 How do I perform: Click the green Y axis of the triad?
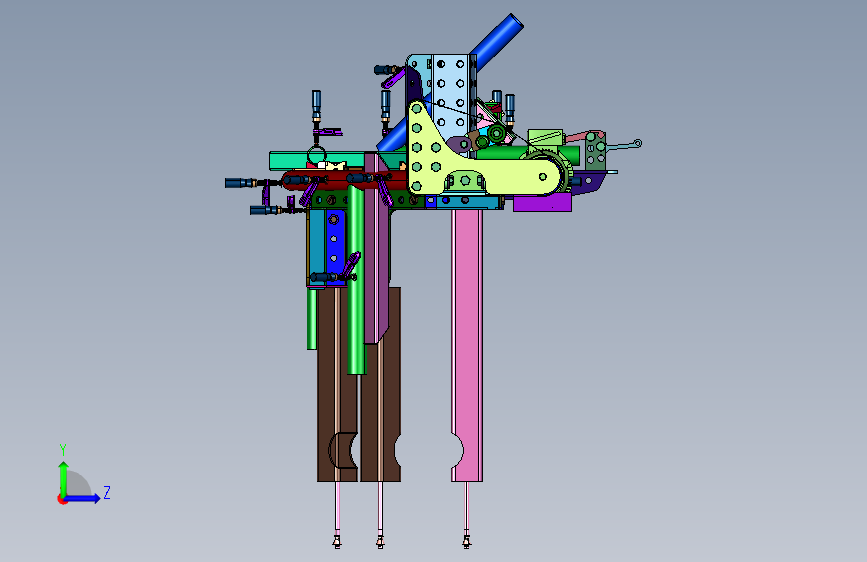click(63, 479)
